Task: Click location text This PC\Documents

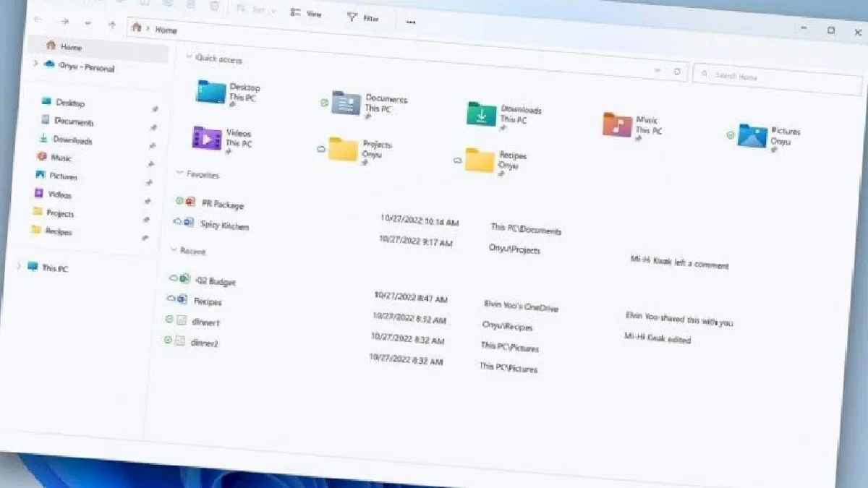Action: click(526, 229)
